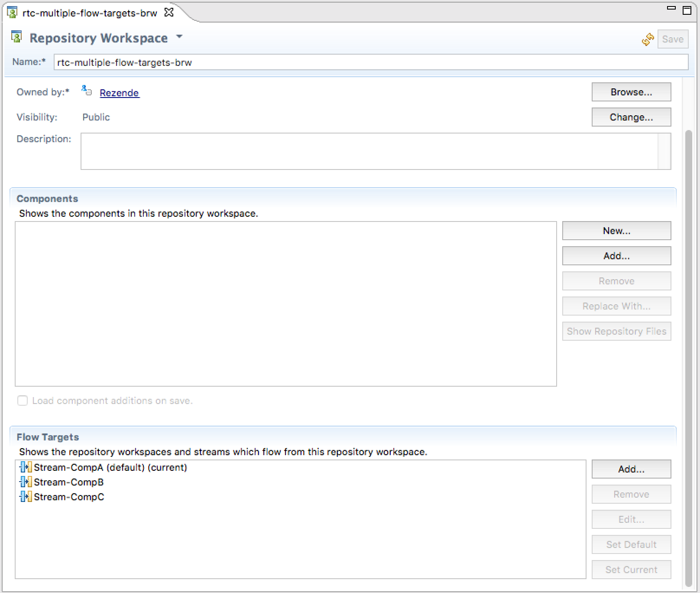The image size is (700, 593).
Task: Select Stream-CompB flow target row
Action: (x=300, y=482)
